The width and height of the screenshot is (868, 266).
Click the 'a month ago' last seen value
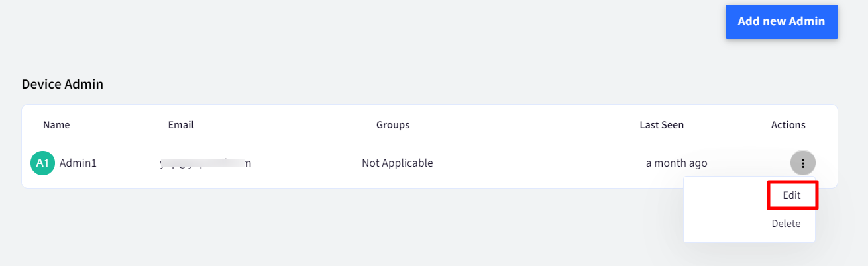pyautogui.click(x=677, y=163)
